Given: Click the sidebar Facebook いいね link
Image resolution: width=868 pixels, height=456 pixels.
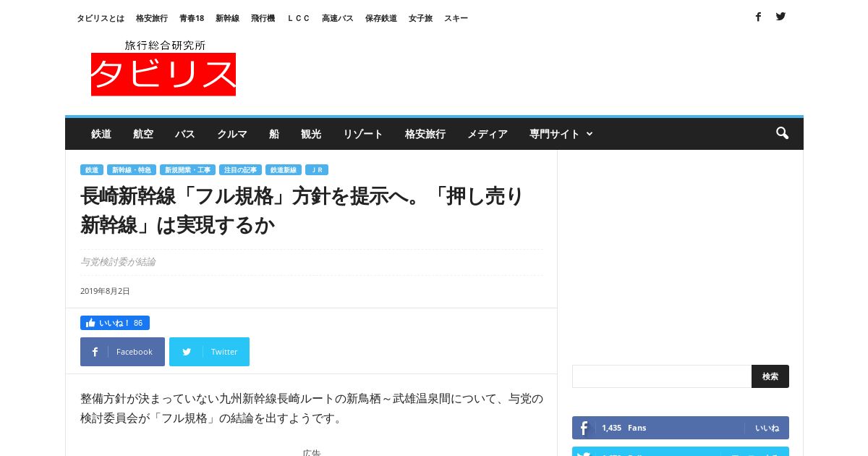Looking at the screenshot, I should (767, 428).
